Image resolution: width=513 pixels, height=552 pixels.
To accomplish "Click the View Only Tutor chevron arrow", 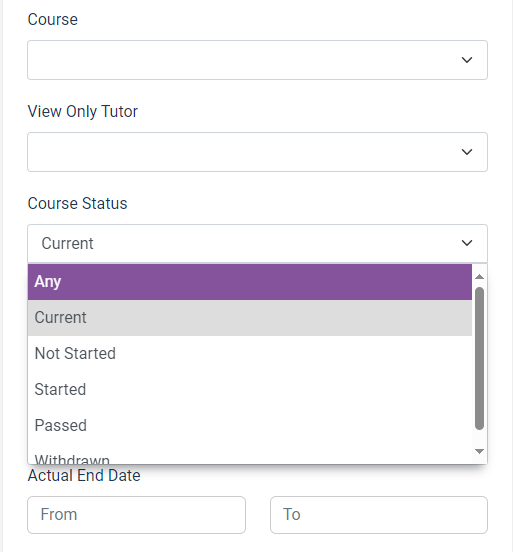I will tap(467, 152).
